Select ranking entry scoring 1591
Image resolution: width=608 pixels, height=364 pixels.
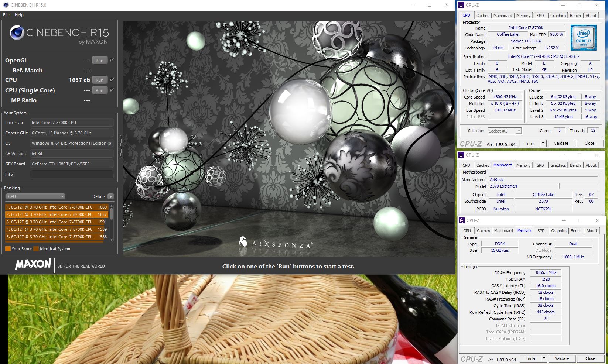coord(57,222)
